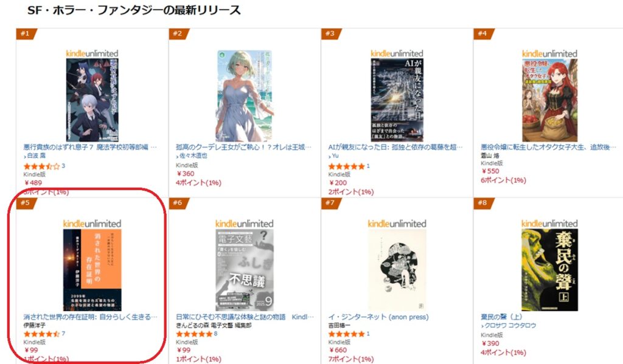
Task: Open the 電子文藝 不思議 magazine cover
Action: point(245,270)
